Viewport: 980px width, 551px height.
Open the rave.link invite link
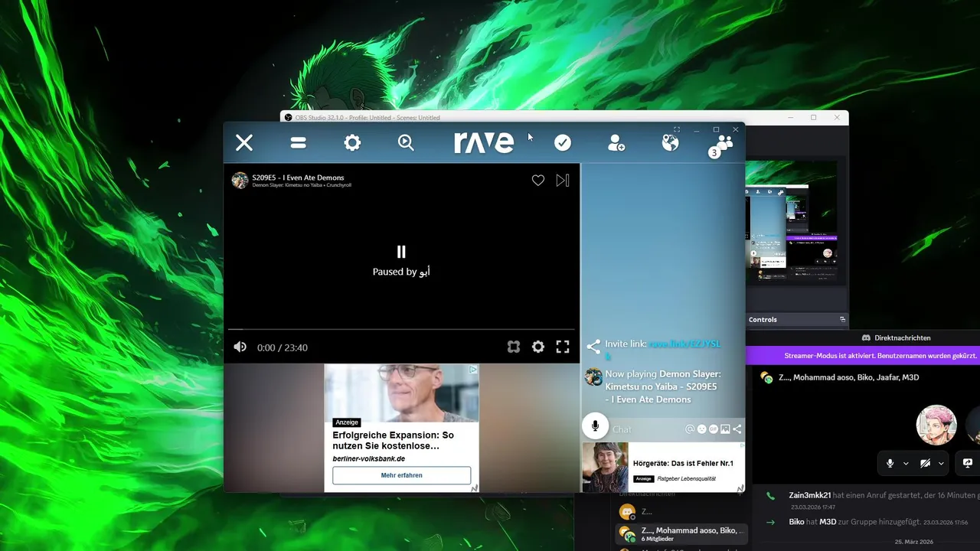tap(663, 350)
